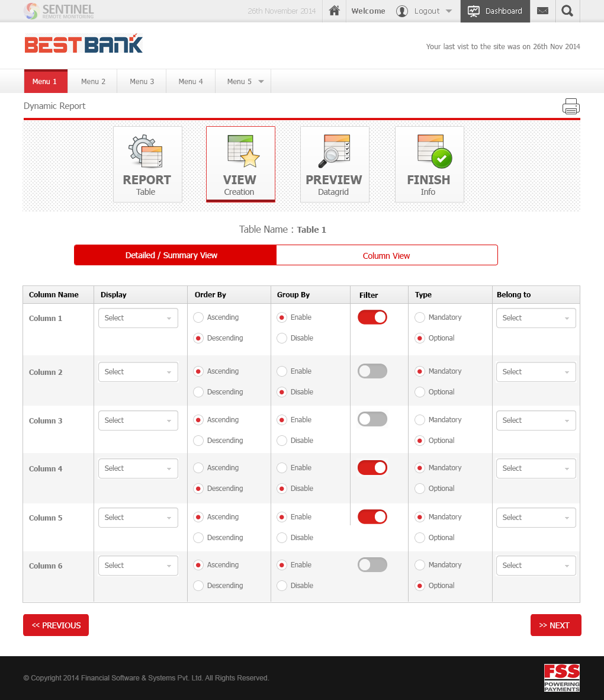Image resolution: width=604 pixels, height=700 pixels.
Task: Switch to the Column View tab
Action: [x=387, y=255]
